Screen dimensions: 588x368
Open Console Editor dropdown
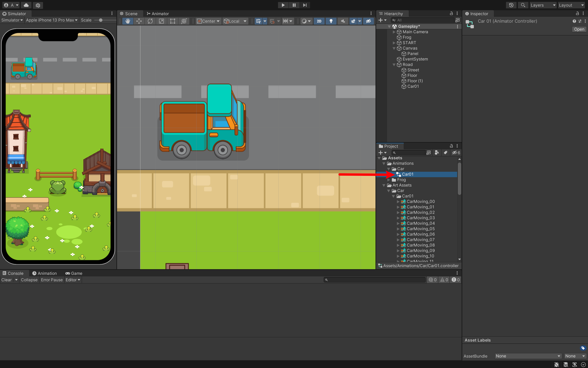(73, 280)
